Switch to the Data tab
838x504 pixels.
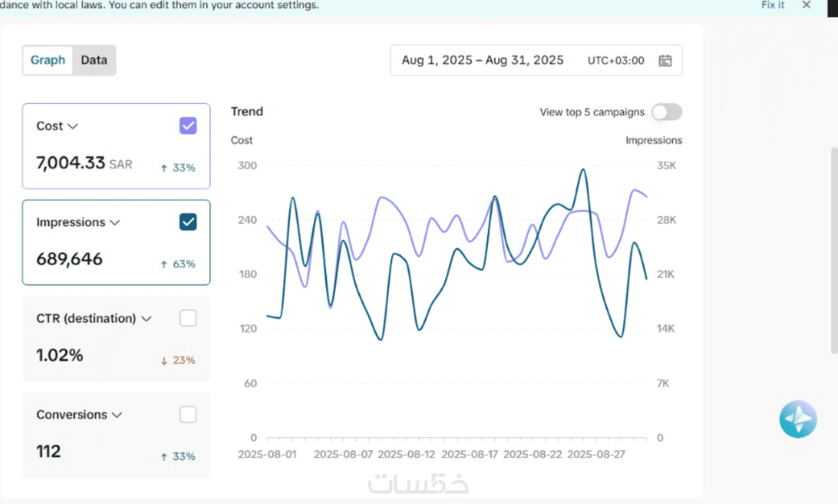[x=94, y=60]
